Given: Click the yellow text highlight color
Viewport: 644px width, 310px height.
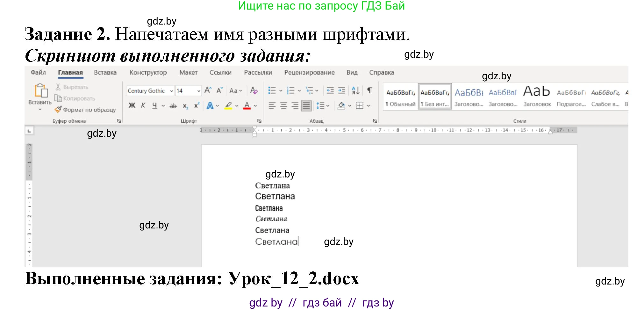Looking at the screenshot, I should tap(228, 106).
